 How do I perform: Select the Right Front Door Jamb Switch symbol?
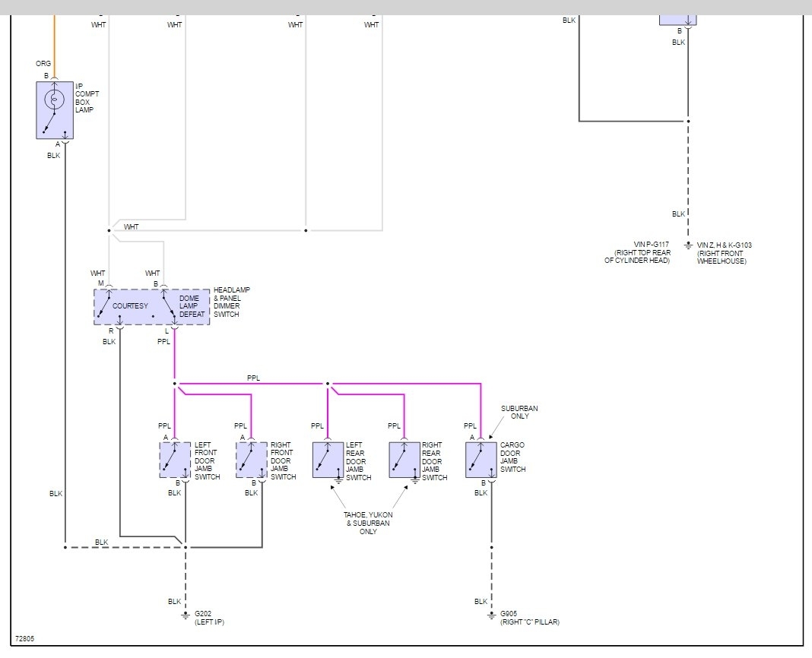[x=252, y=460]
